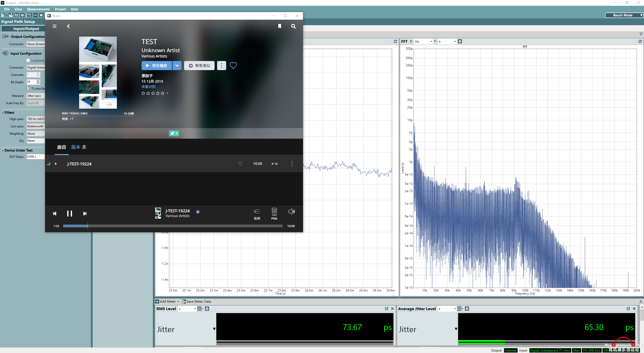The height and width of the screenshot is (353, 644).
Task: Open PNA zone speaker selector
Action: point(274,214)
